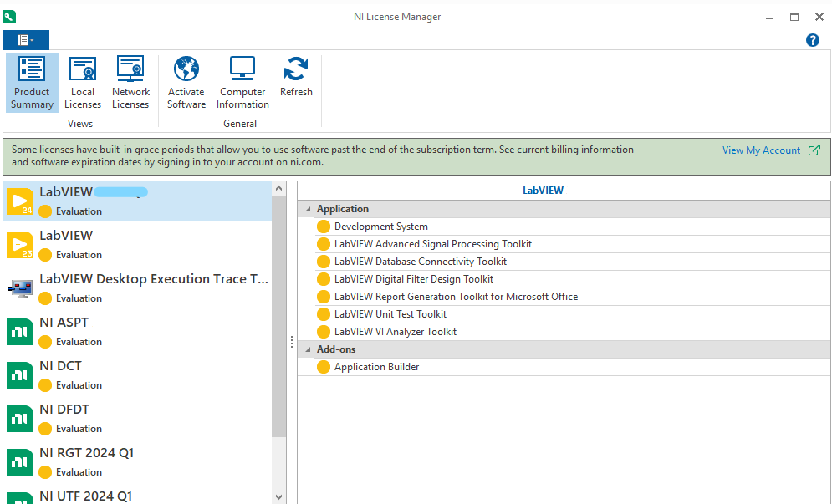Viewport: 832px width, 504px height.
Task: Select LabVIEW Digital Filter Design Toolkit text
Action: pyautogui.click(x=414, y=279)
